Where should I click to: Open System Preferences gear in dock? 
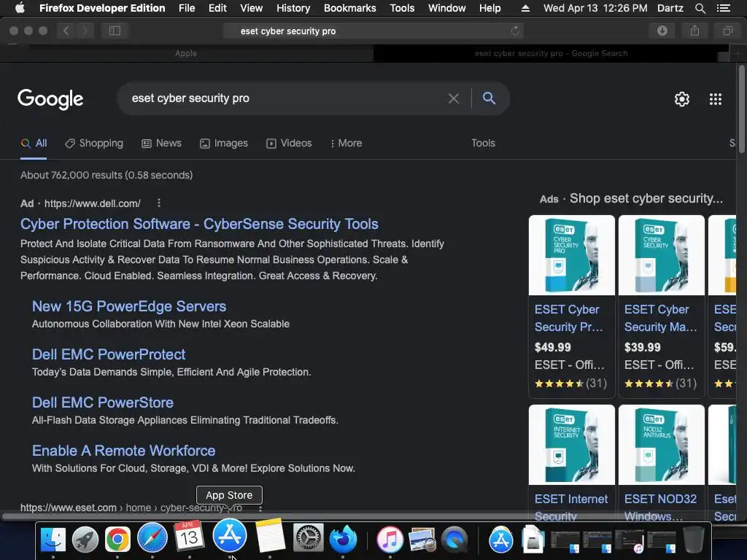click(x=308, y=539)
